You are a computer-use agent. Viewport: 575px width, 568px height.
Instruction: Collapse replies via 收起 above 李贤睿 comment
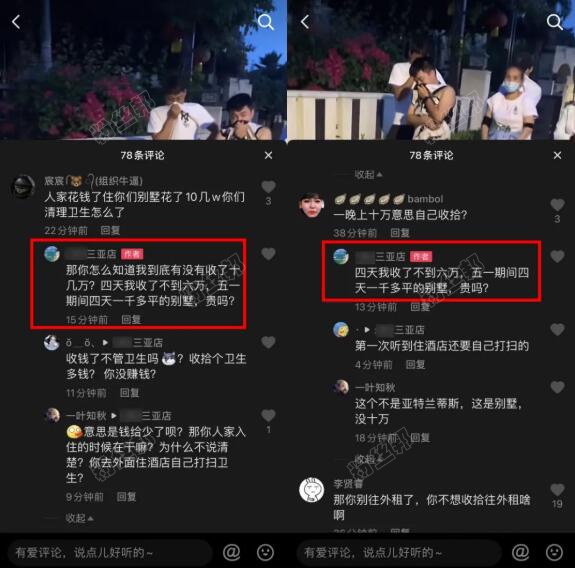[368, 459]
